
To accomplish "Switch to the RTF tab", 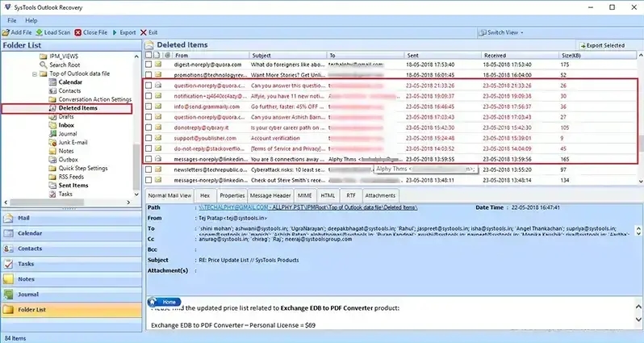I will coord(351,195).
